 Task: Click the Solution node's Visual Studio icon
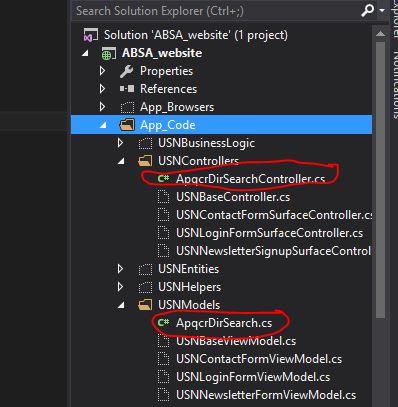coord(91,35)
